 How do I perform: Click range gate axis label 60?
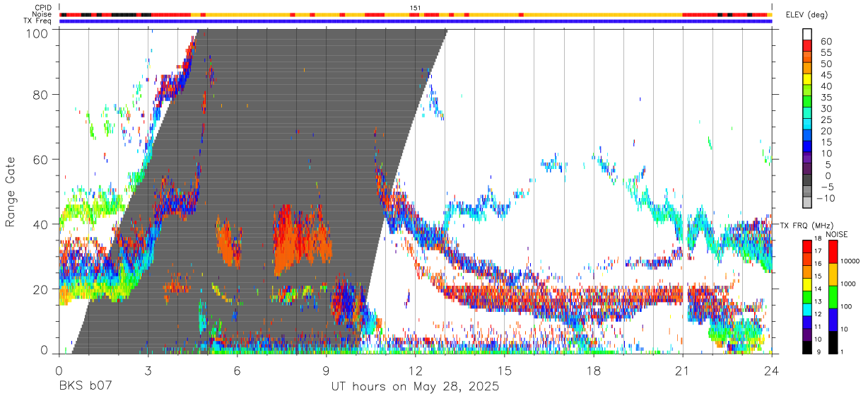point(40,159)
